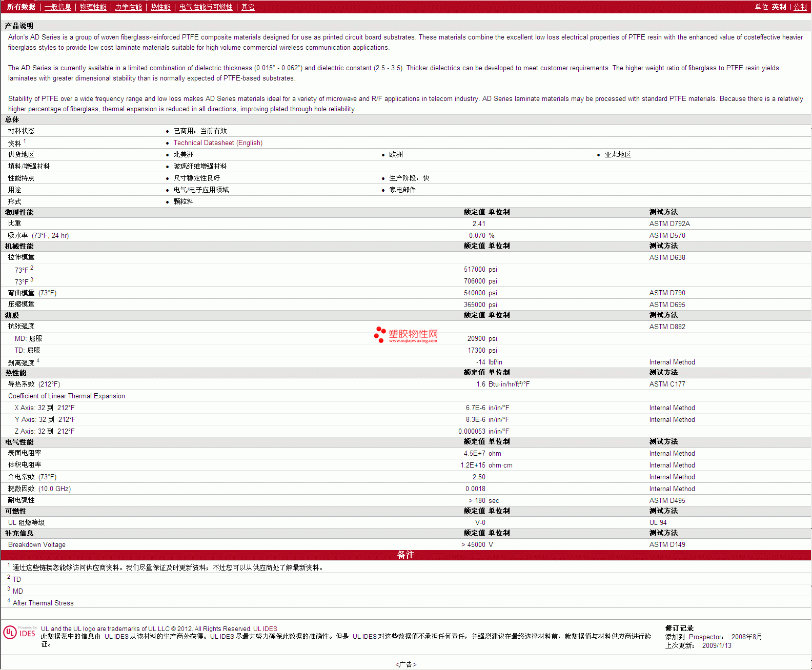This screenshot has width=812, height=670.
Task: Select the 力学性能 tab
Action: pyautogui.click(x=128, y=7)
